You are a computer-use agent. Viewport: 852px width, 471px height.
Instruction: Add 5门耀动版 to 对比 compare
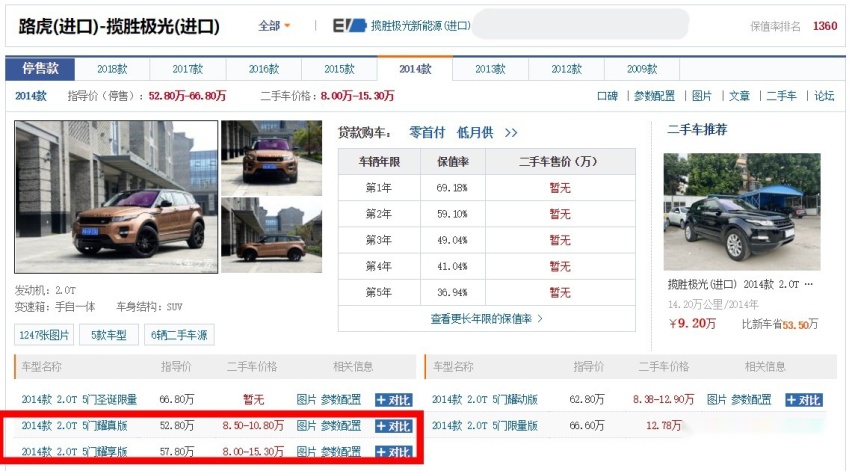click(x=804, y=400)
